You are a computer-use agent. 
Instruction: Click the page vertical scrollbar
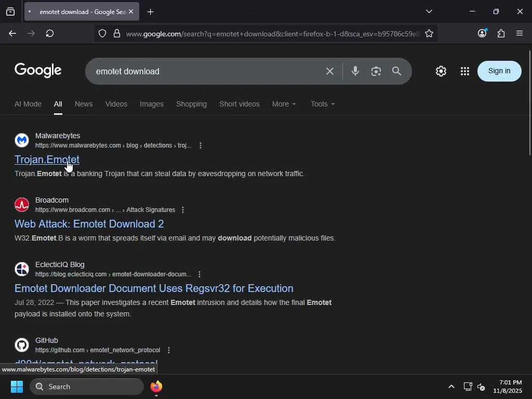point(529,103)
